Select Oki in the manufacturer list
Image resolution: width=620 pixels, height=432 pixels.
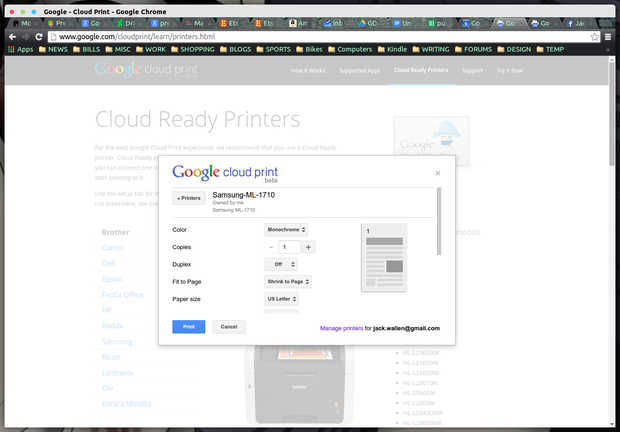[x=107, y=388]
